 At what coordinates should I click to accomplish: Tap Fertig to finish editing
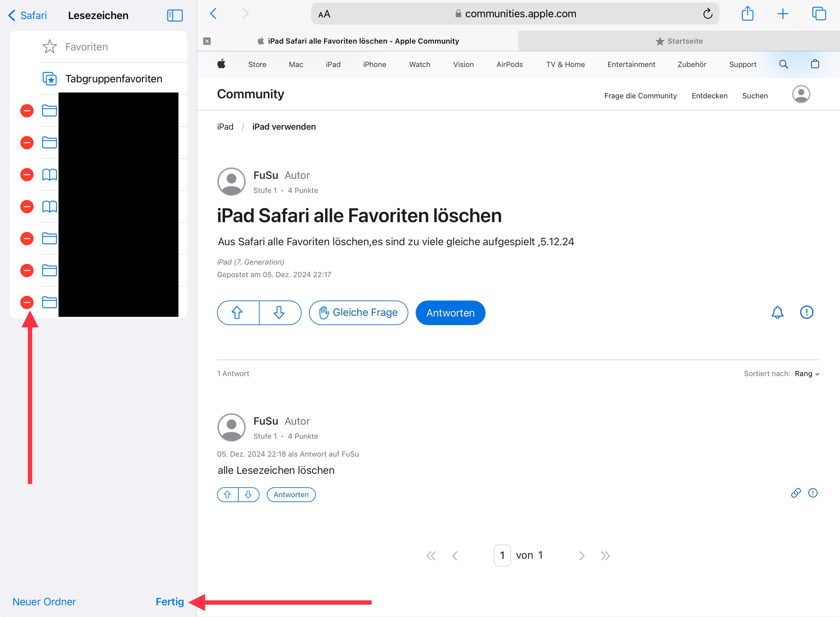tap(170, 602)
